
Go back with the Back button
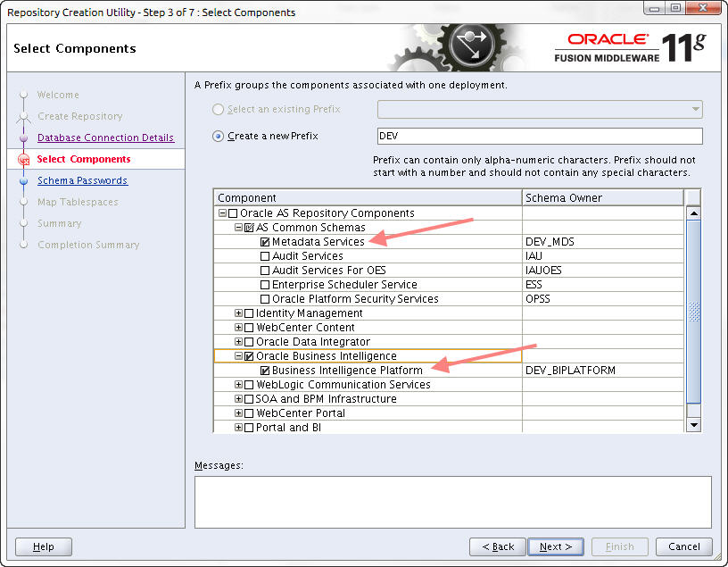(x=498, y=547)
